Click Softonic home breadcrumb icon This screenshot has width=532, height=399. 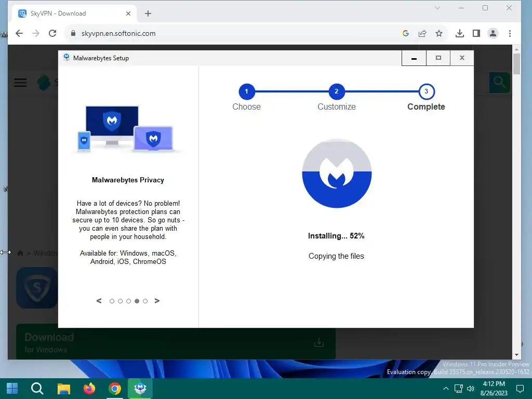tap(20, 253)
